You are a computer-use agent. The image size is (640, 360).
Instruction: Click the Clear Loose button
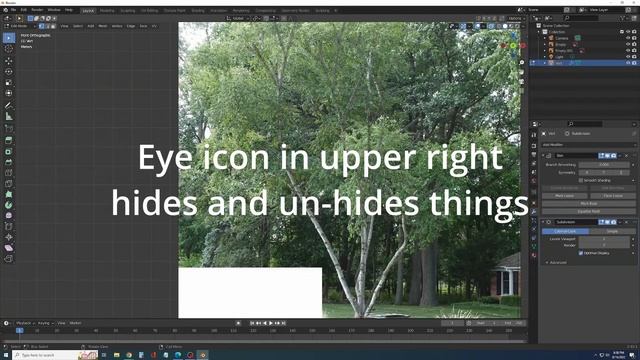[x=613, y=196]
